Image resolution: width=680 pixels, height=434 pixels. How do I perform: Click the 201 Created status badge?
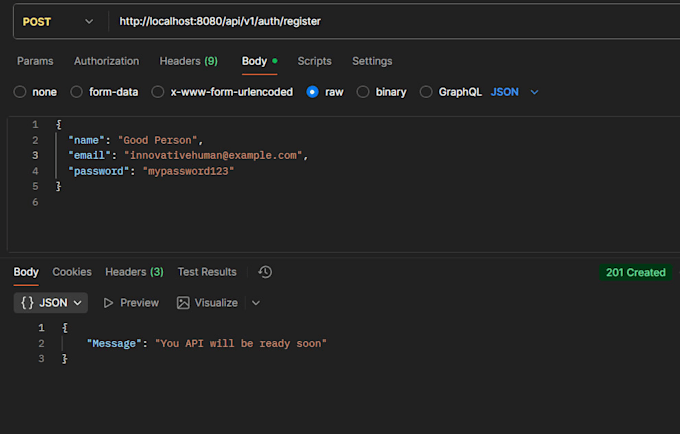636,272
